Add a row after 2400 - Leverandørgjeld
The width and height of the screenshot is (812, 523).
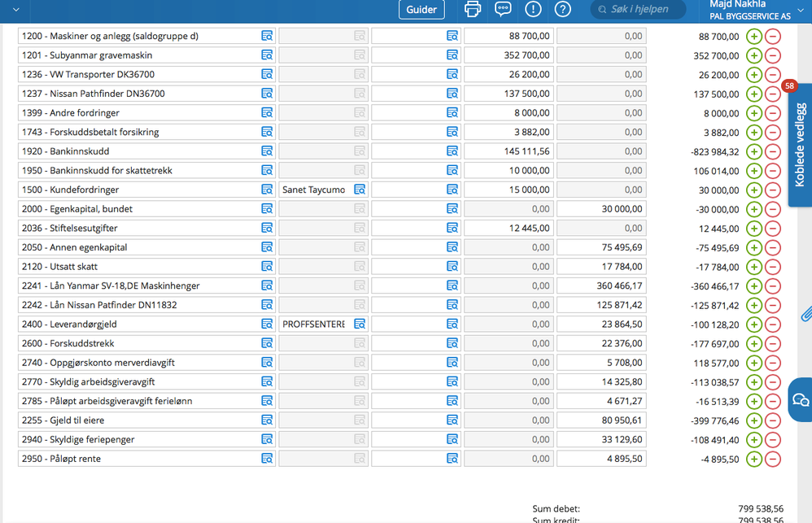(x=754, y=325)
